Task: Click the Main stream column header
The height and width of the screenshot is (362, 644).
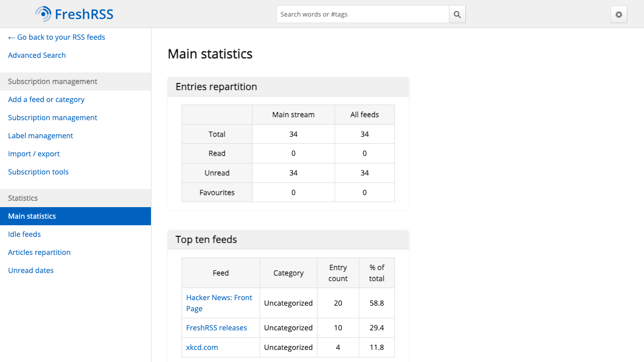Action: tap(293, 115)
